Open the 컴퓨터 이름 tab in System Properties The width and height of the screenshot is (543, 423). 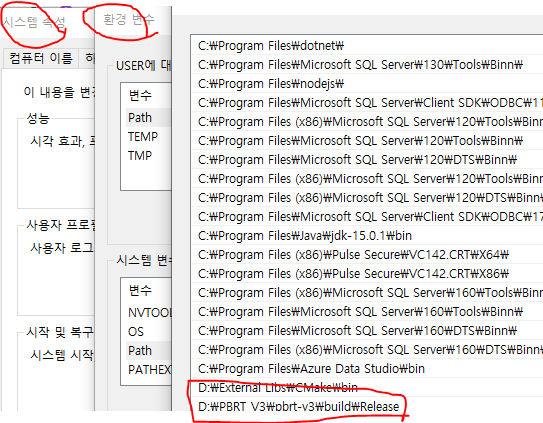pos(41,58)
